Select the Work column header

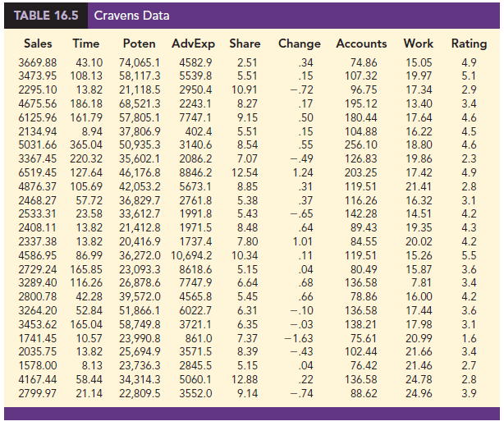[419, 43]
